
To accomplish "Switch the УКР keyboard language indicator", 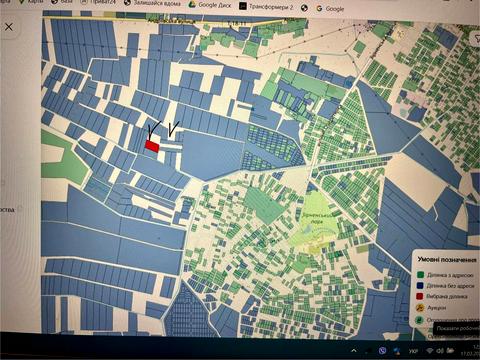I will click(x=413, y=351).
